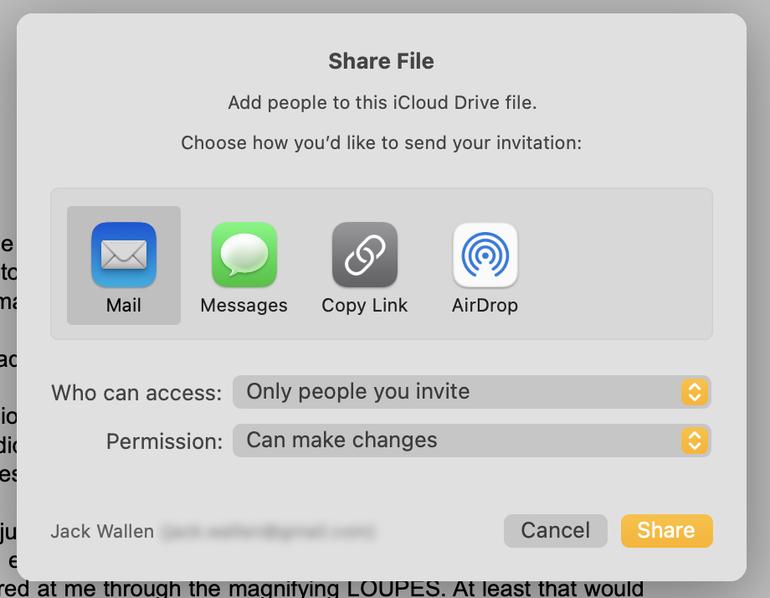The image size is (770, 598).
Task: Click the 'Jack Wallen' account name
Action: coord(102,531)
